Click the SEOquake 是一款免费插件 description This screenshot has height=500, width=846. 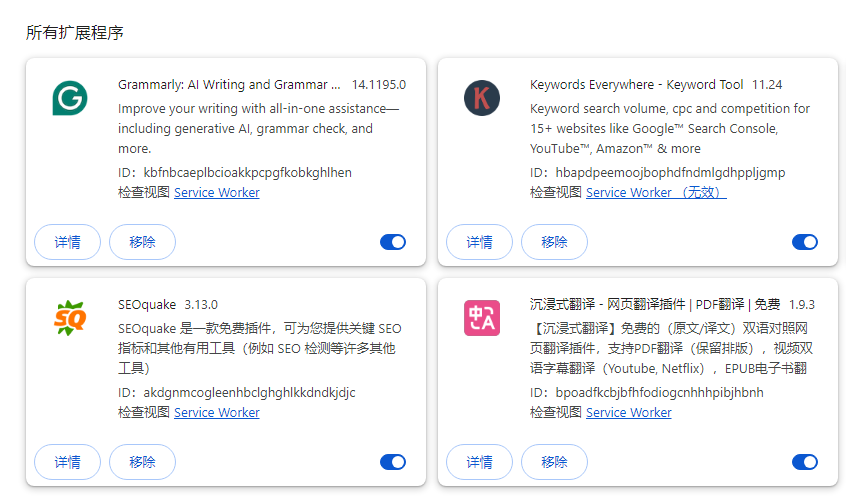(260, 348)
